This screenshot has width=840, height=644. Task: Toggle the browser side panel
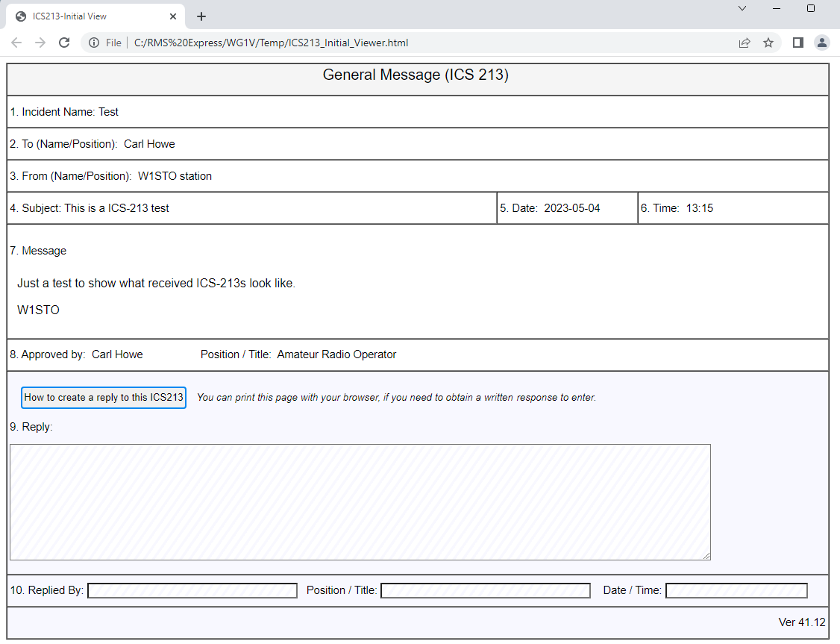797,43
